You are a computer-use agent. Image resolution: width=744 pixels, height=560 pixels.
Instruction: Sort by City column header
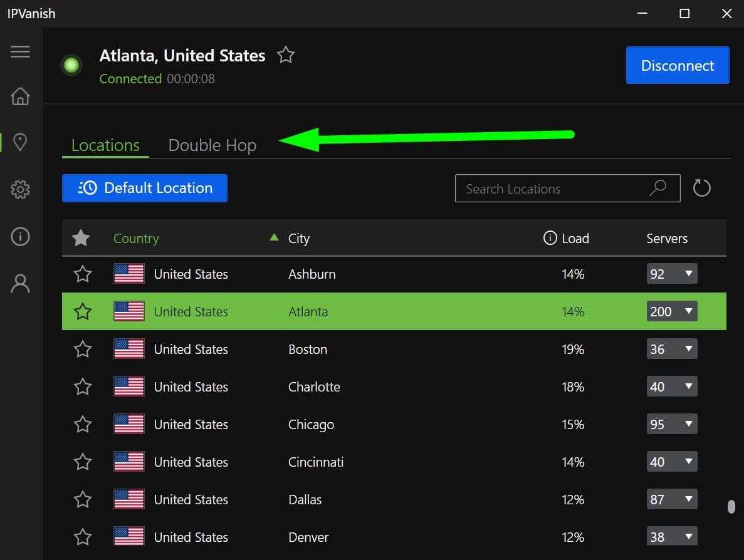coord(299,238)
